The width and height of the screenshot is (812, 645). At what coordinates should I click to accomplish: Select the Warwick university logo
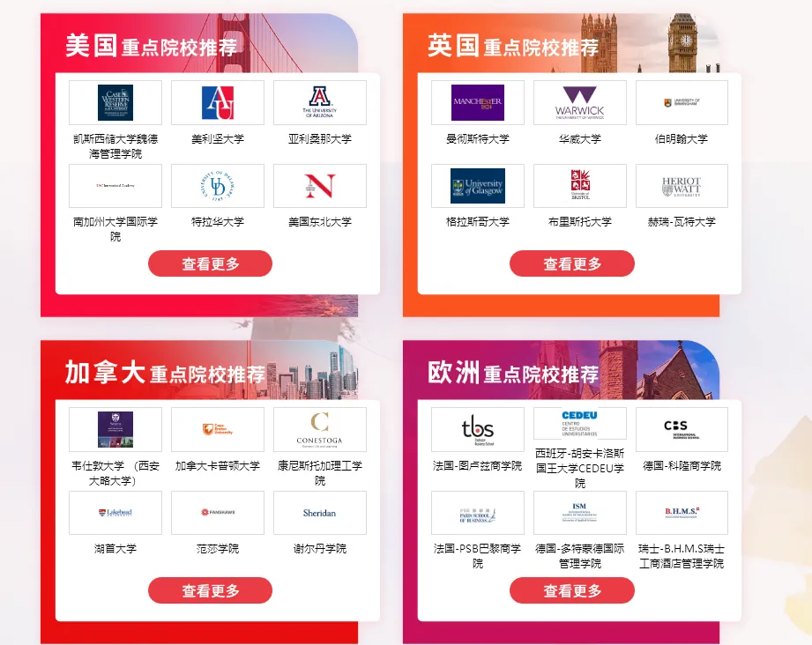pyautogui.click(x=579, y=102)
